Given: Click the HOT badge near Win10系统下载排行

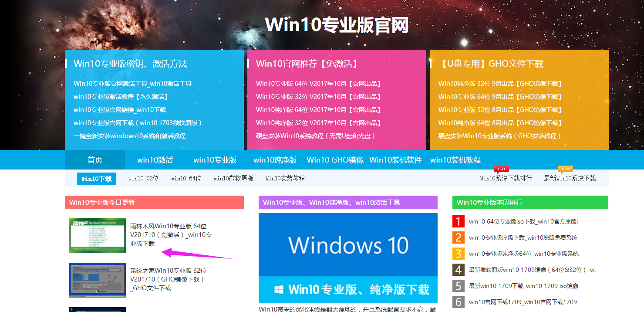Looking at the screenshot, I should tap(502, 169).
